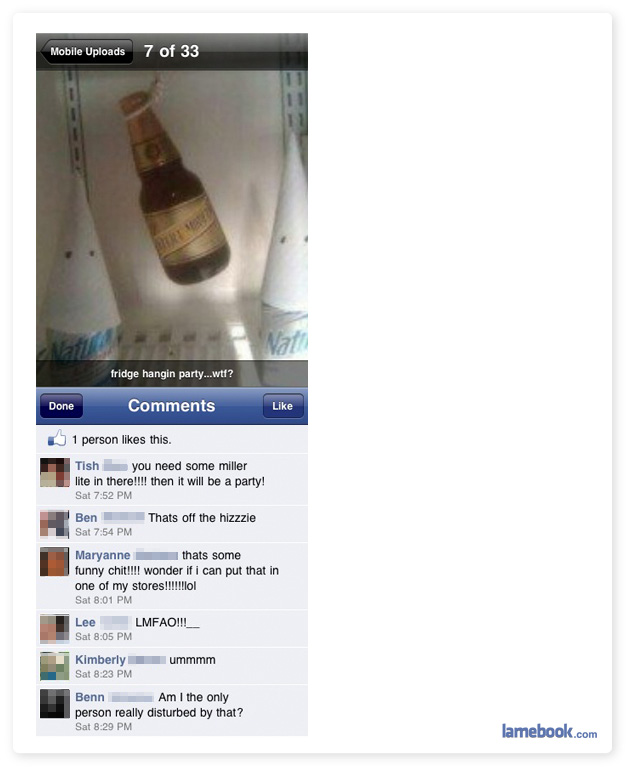This screenshot has width=630, height=771.
Task: Open Kimberly's profile picture
Action: (55, 666)
